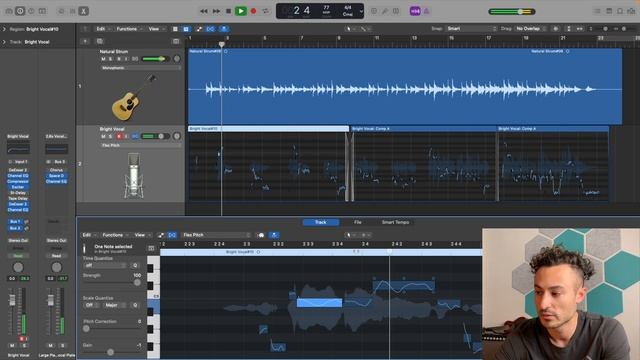Open the Scale Quantize Major dropdown

point(116,305)
